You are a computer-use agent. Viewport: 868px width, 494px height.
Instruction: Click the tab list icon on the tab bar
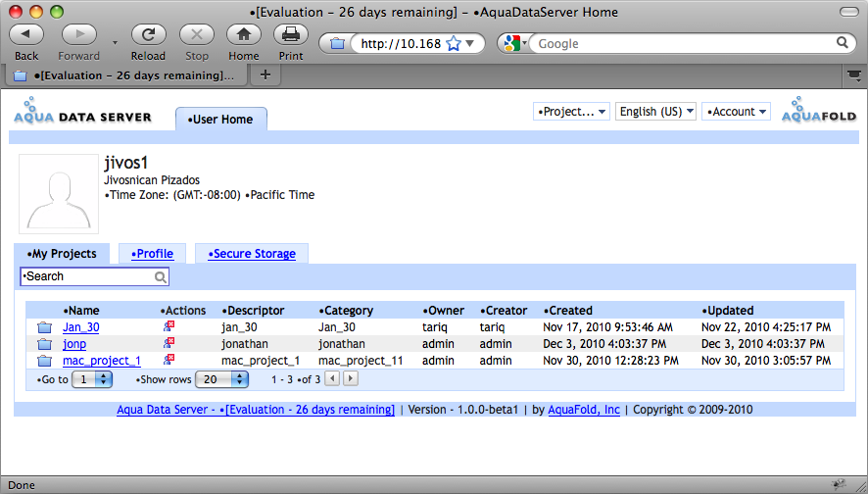(x=854, y=74)
